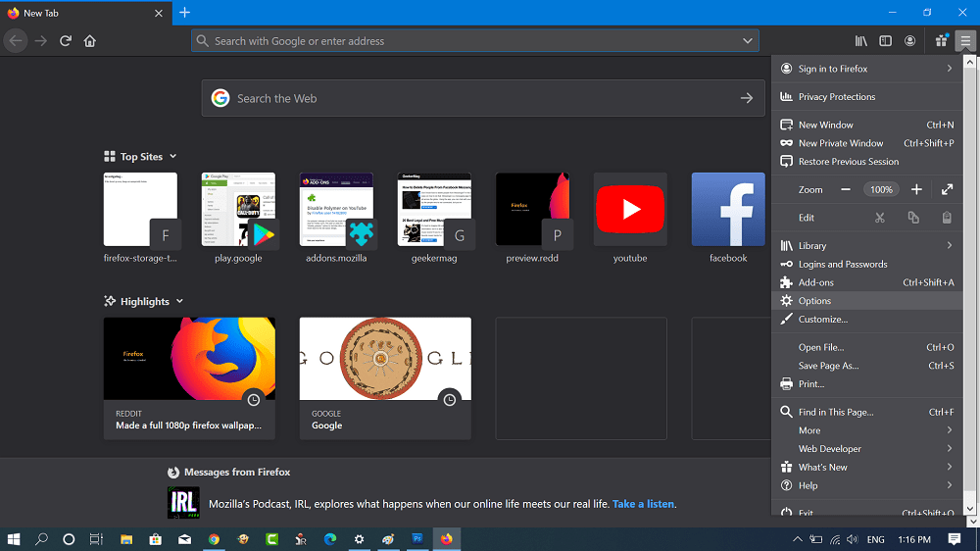The height and width of the screenshot is (551, 980).
Task: Submit search arrow in Search the Web box
Action: point(746,98)
